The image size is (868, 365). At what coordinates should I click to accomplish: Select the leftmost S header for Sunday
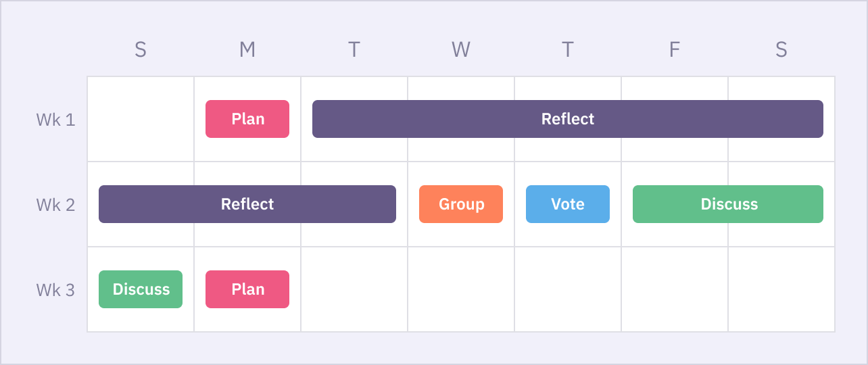tap(141, 49)
